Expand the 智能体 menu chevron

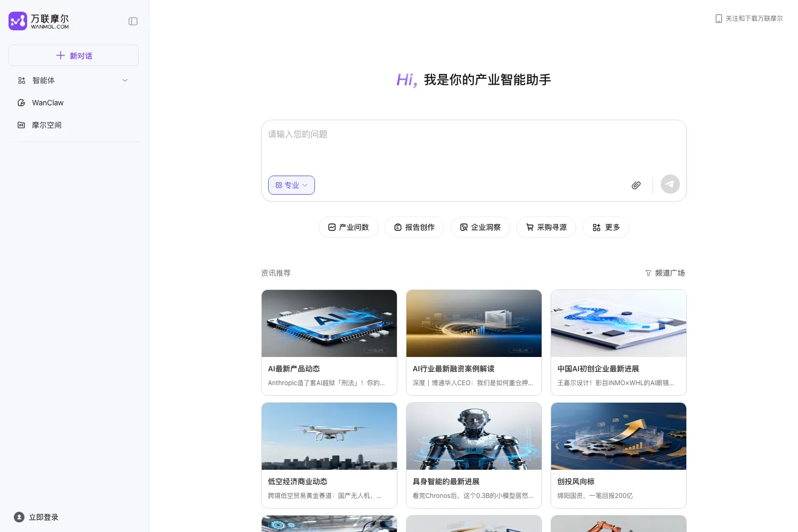125,80
